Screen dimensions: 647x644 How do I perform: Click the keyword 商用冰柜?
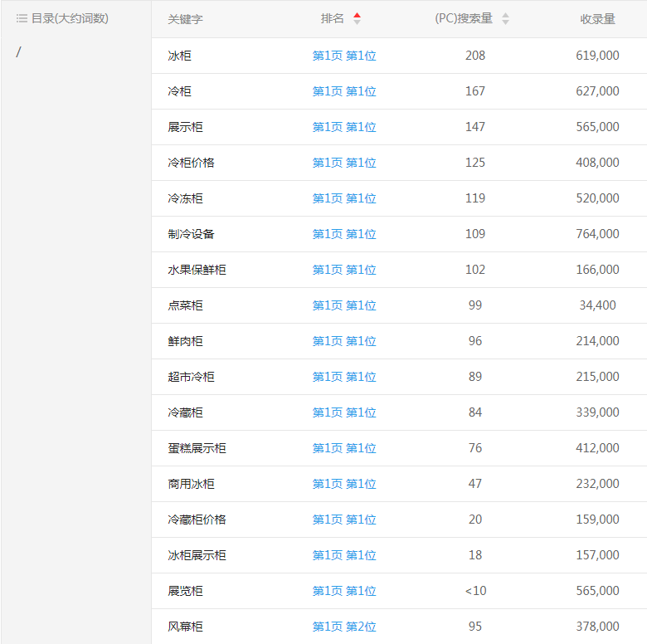pyautogui.click(x=191, y=484)
